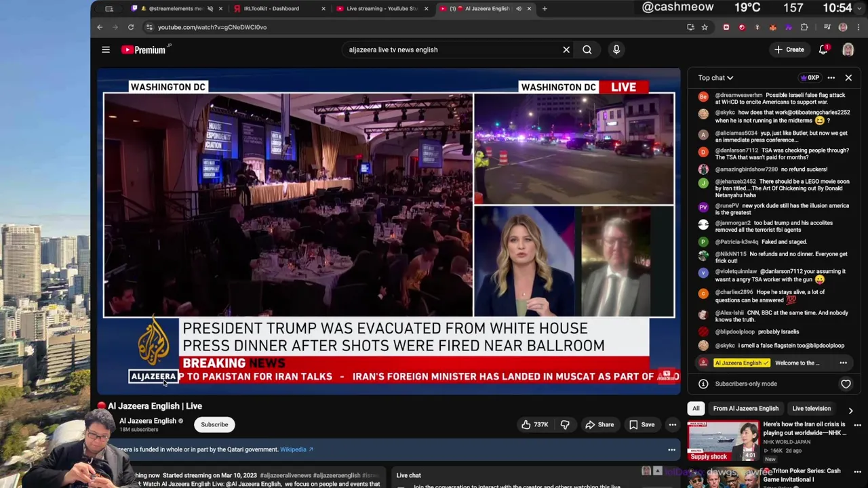Click the live video player
Screen dimensions: 868x488
[x=389, y=230]
